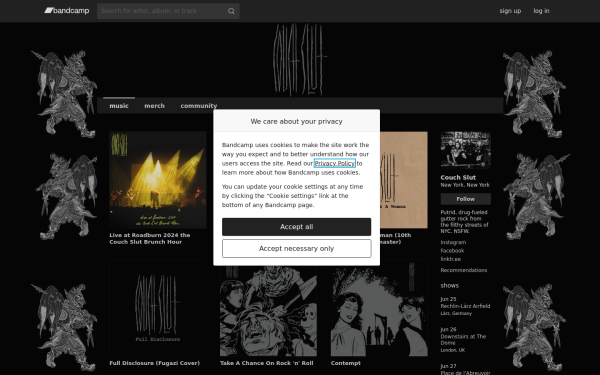Open Take A Chance On Rock 'n' Roll cover
The height and width of the screenshot is (375, 600).
[x=268, y=311]
